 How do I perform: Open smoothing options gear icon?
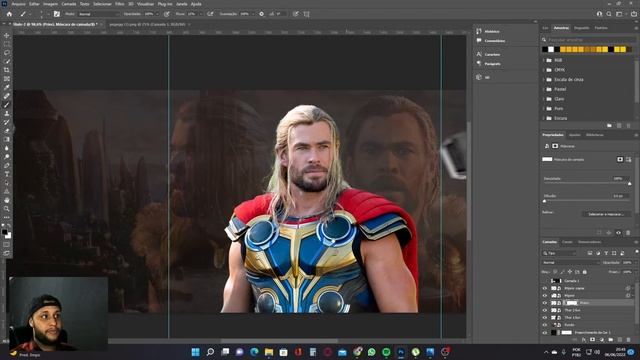[x=262, y=14]
